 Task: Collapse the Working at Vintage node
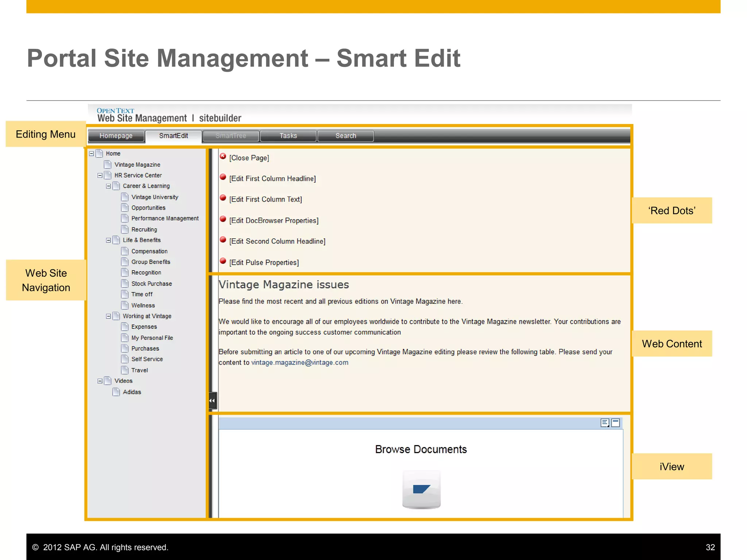pyautogui.click(x=108, y=316)
